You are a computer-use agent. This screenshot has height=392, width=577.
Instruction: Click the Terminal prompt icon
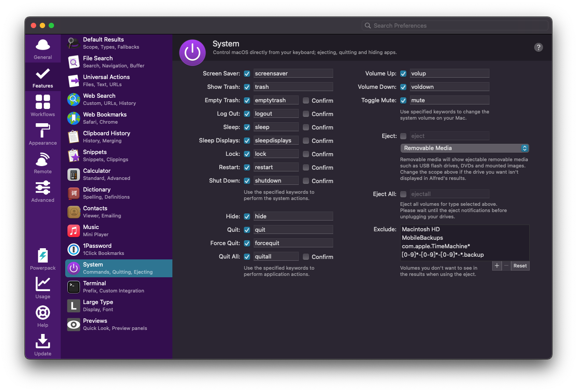tap(74, 287)
